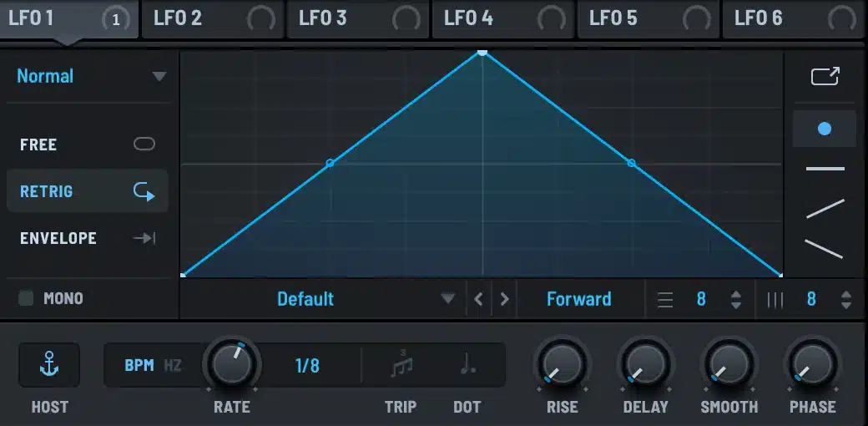Switch rate mode to HZ

pos(173,366)
